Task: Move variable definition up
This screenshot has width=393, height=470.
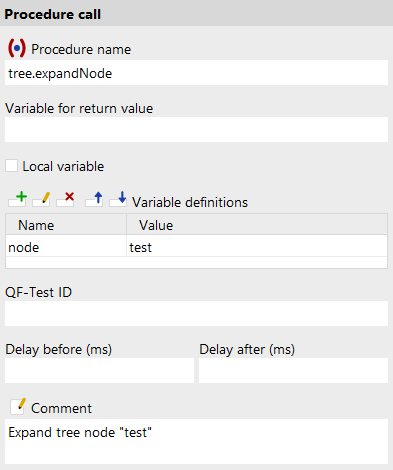Action: 94,199
